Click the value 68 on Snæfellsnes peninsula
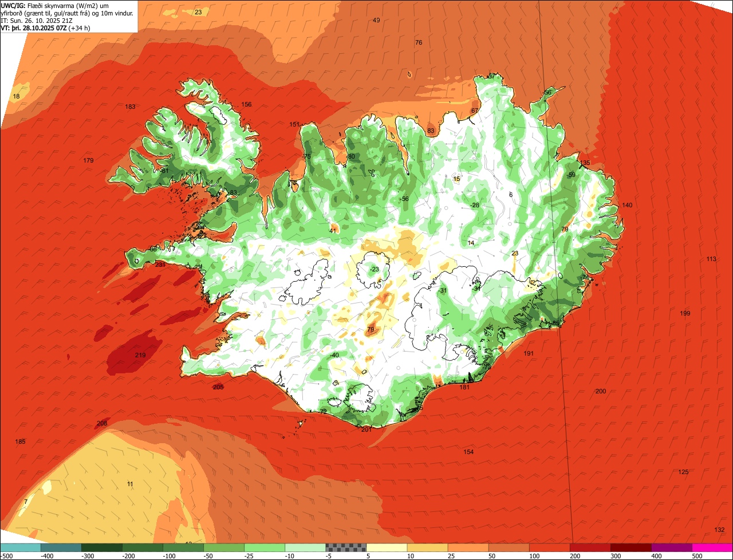 point(153,249)
